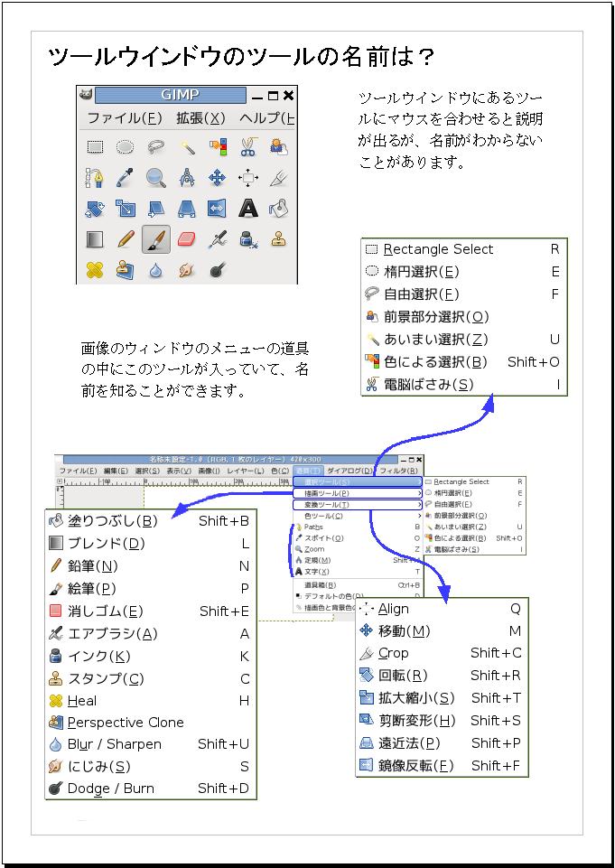Select the Clone stamp tool in the toolbox

point(278,239)
